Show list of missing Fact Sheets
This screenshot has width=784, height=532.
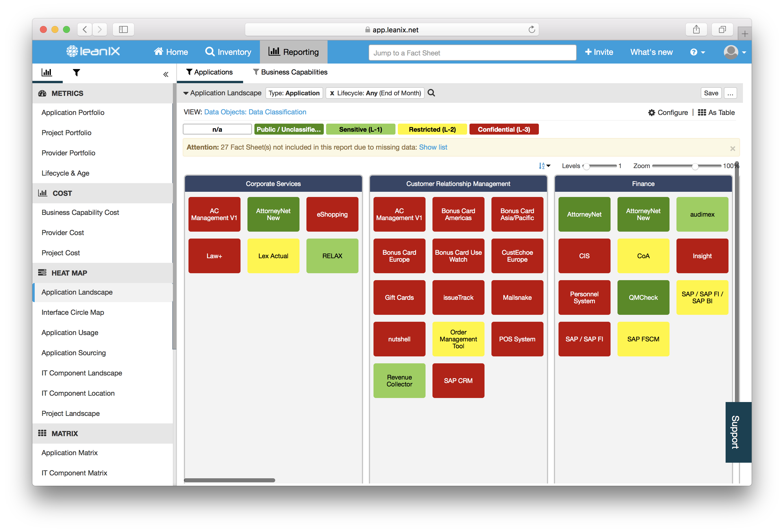pyautogui.click(x=433, y=147)
